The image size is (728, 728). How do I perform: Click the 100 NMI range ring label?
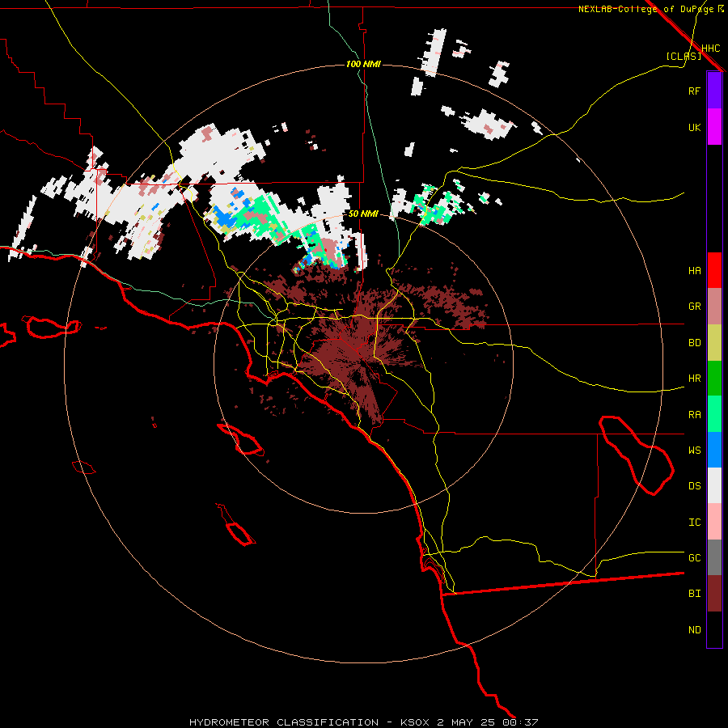(x=363, y=64)
